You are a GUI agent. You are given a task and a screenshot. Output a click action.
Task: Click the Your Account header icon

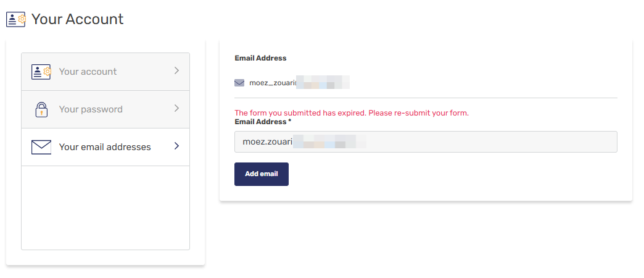coord(16,19)
